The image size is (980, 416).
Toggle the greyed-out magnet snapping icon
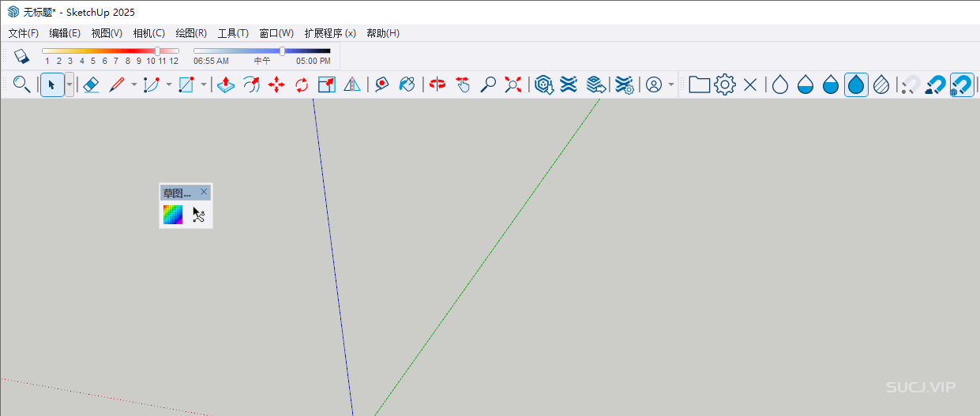click(x=911, y=84)
